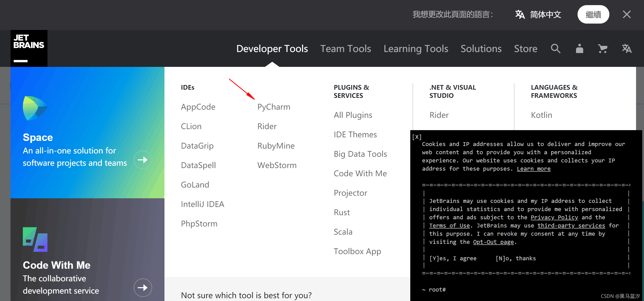
Task: Open the Privacy Policy link
Action: coord(554,217)
